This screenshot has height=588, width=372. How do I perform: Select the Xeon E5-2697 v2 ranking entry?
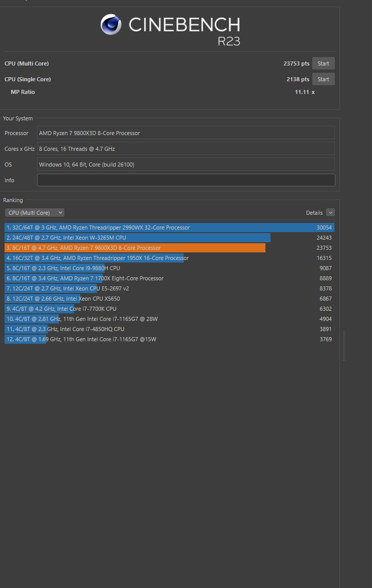(169, 288)
